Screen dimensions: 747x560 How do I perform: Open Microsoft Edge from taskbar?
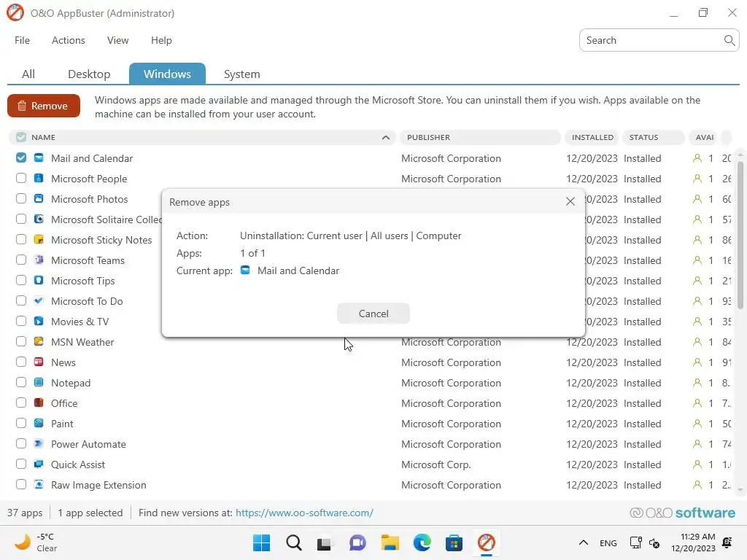(x=422, y=542)
